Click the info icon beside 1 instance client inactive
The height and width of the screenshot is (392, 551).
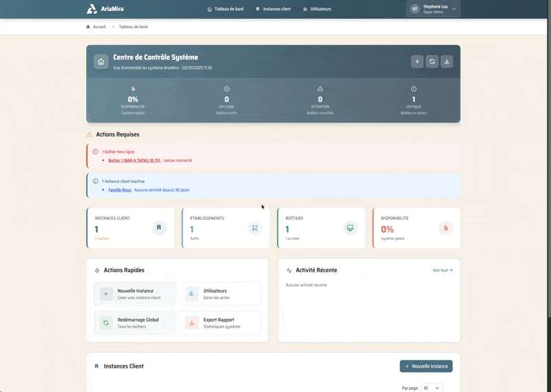[x=95, y=181]
